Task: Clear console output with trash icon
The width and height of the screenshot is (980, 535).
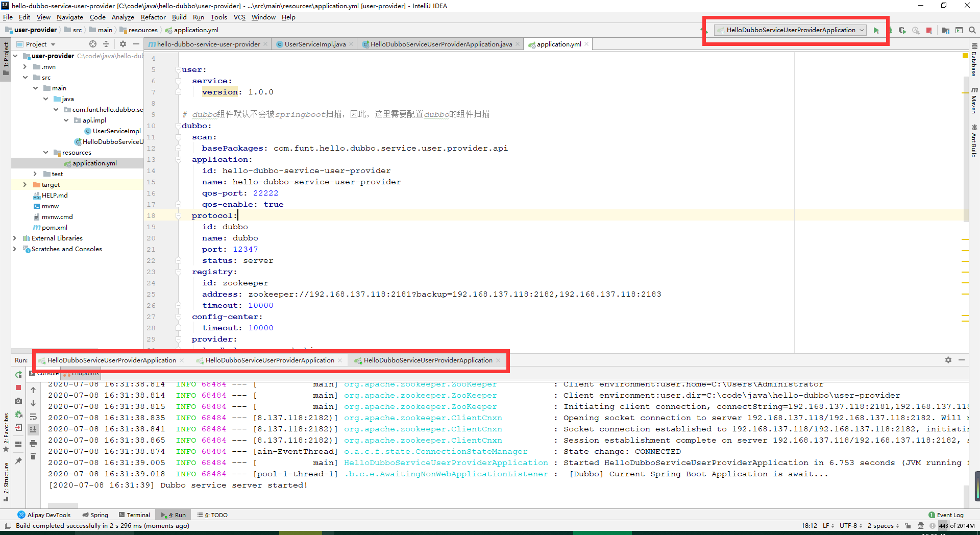Action: [33, 456]
